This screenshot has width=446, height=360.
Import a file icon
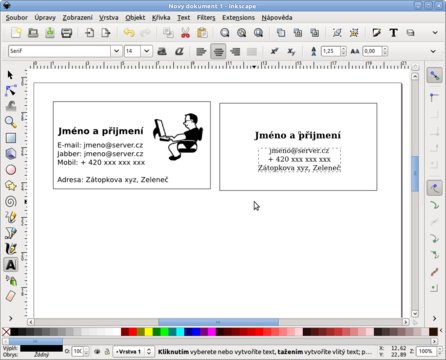[89, 33]
